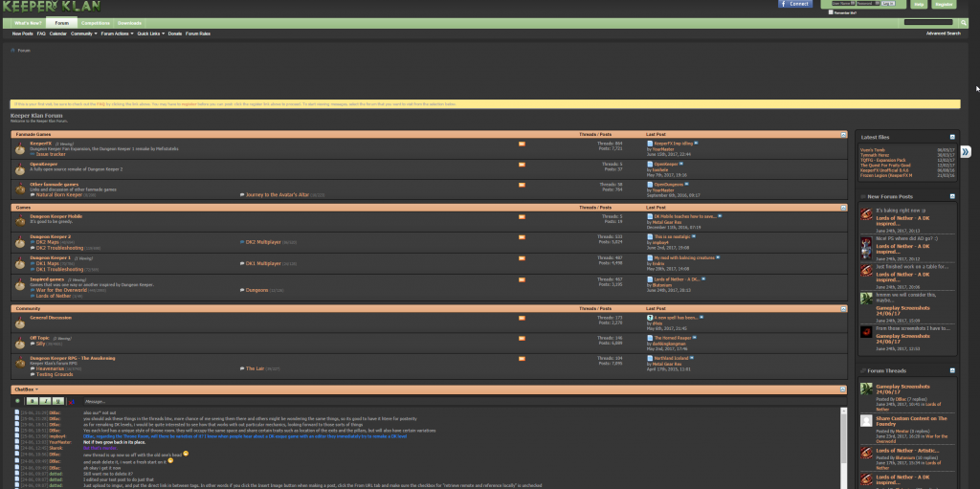Image resolution: width=980 pixels, height=489 pixels.
Task: Collapse the Games category
Action: pyautogui.click(x=844, y=207)
